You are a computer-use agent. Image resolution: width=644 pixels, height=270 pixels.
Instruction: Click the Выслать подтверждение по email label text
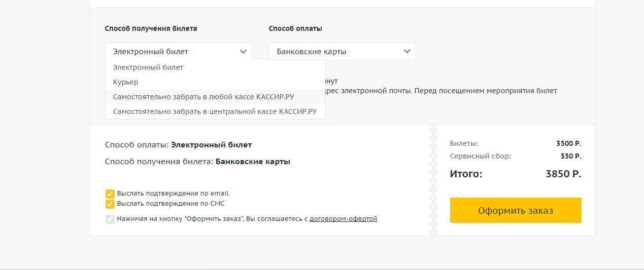(173, 194)
